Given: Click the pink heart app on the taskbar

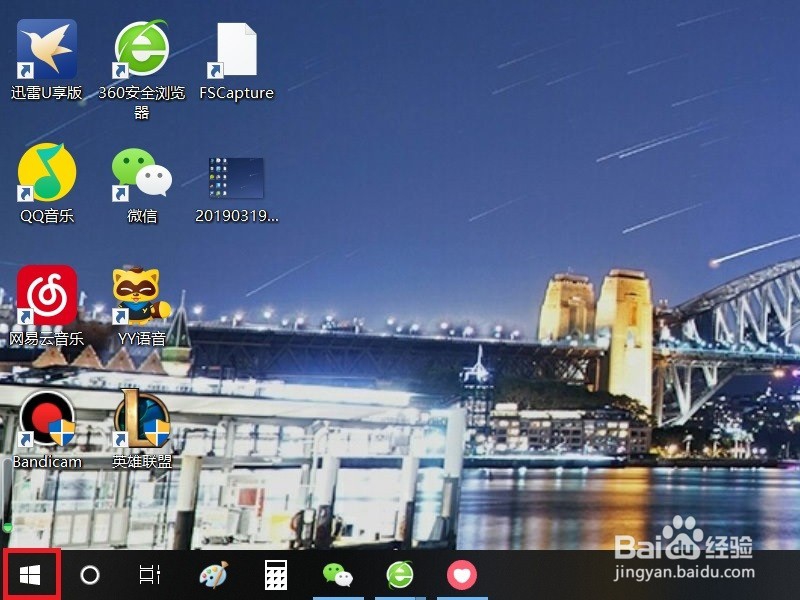Looking at the screenshot, I should pyautogui.click(x=462, y=575).
